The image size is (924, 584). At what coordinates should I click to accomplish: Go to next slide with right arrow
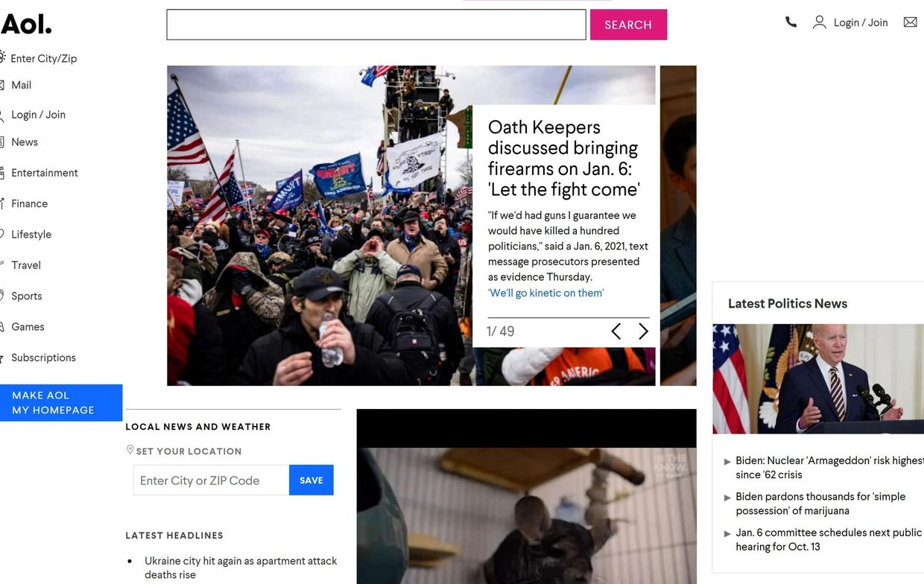coord(643,331)
